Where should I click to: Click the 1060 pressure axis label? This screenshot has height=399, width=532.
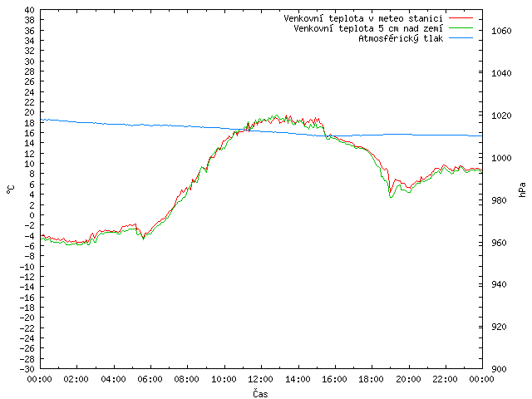coord(501,32)
